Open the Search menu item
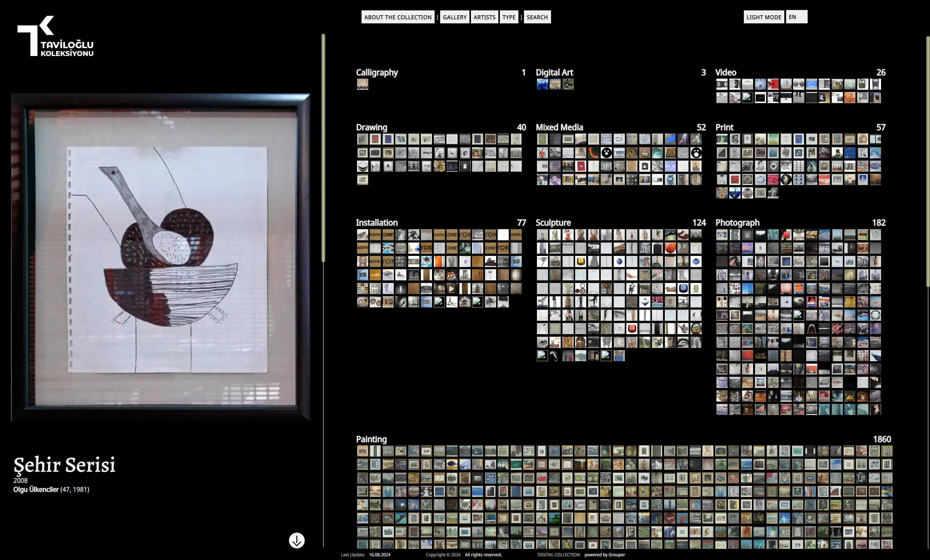The width and height of the screenshot is (930, 560). point(537,17)
